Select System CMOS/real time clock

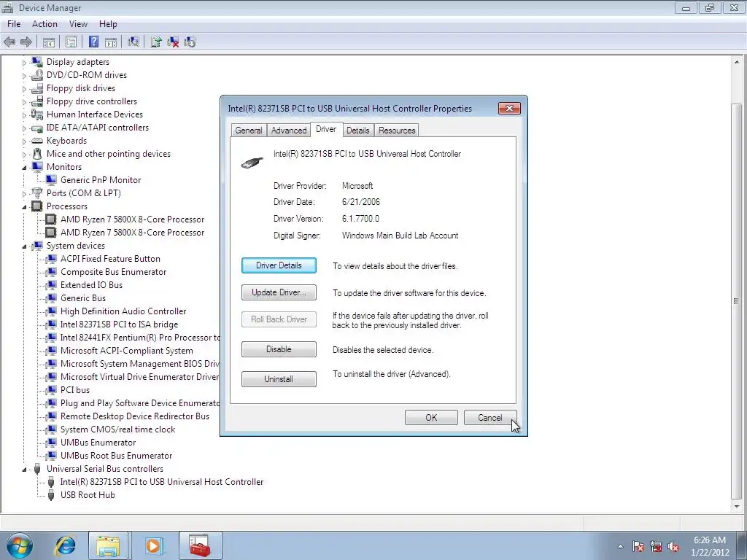pyautogui.click(x=117, y=429)
